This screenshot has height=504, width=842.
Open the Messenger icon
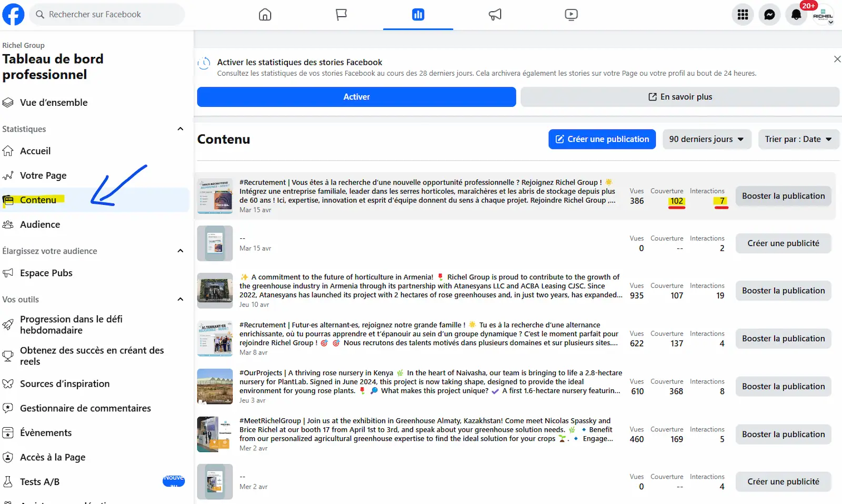pyautogui.click(x=769, y=15)
